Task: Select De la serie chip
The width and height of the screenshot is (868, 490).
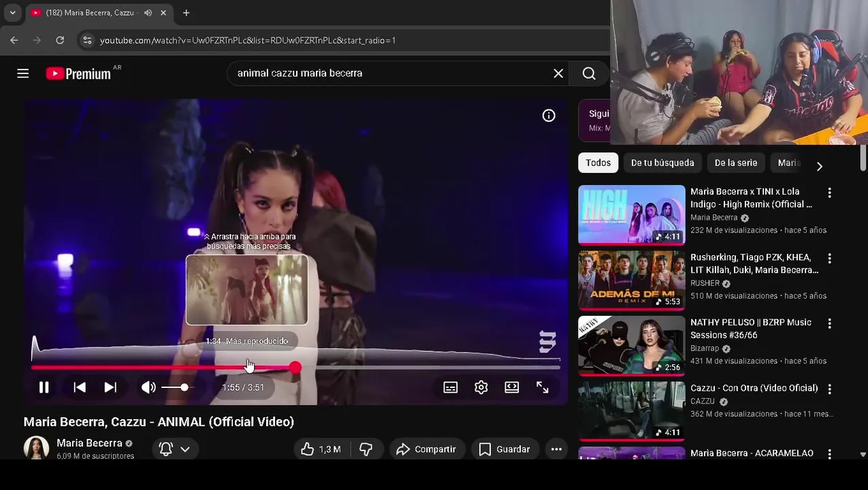Action: coord(736,163)
